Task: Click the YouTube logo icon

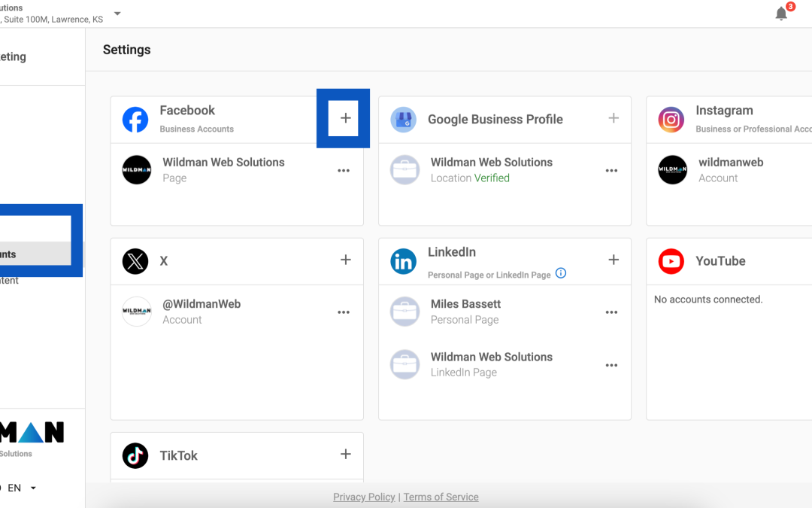Action: (671, 261)
